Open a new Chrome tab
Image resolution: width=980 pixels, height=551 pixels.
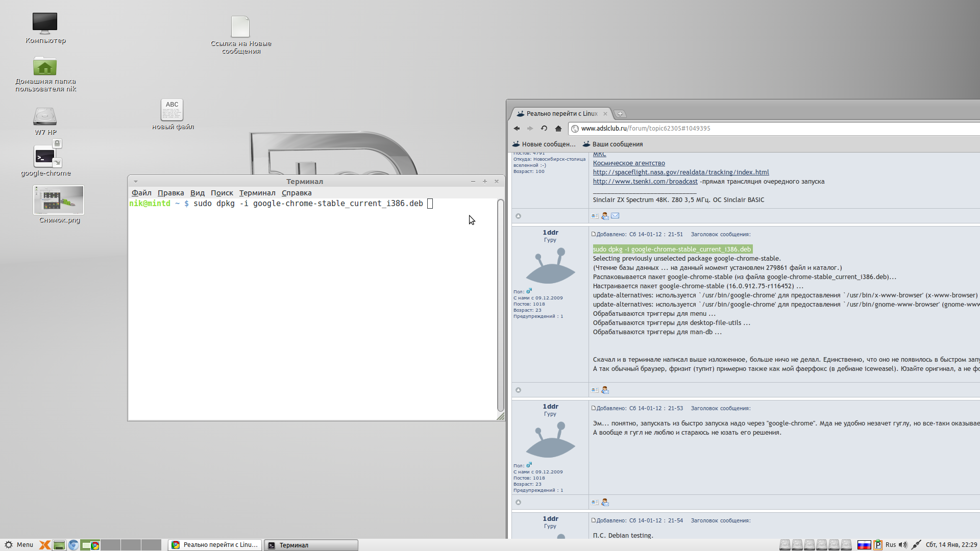click(x=620, y=114)
